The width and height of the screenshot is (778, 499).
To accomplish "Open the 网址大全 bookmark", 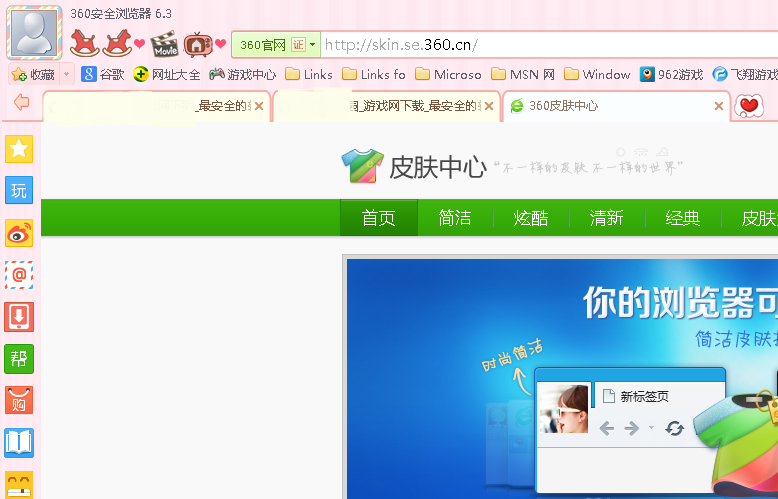I will pos(166,74).
